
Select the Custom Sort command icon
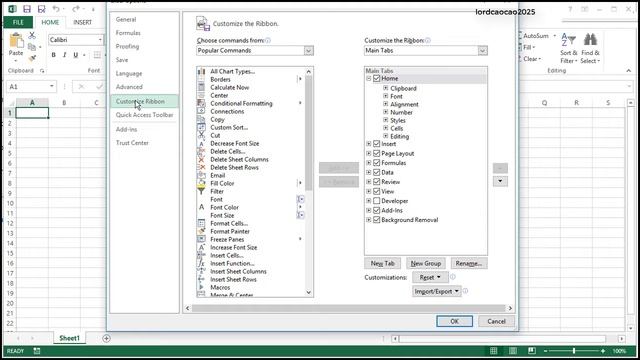point(201,127)
